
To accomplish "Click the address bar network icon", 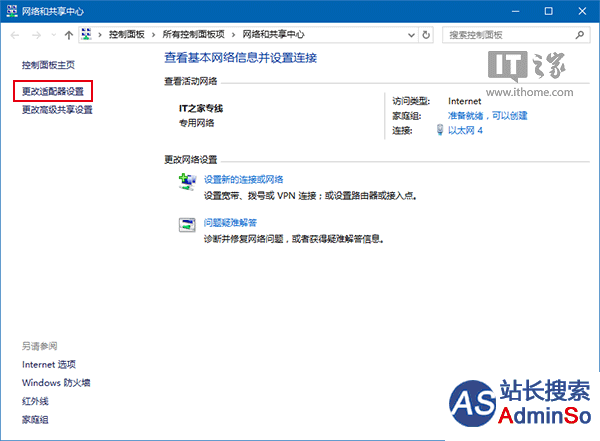I will [86, 34].
